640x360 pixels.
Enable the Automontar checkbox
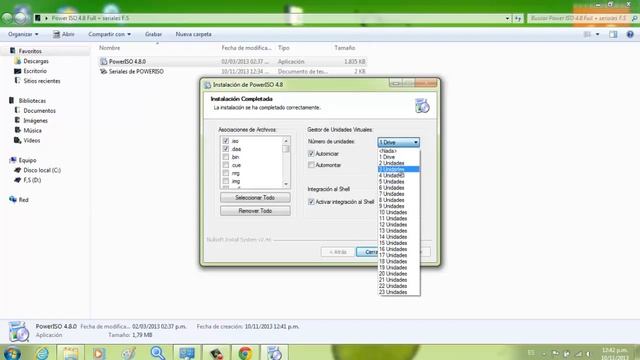[311, 165]
